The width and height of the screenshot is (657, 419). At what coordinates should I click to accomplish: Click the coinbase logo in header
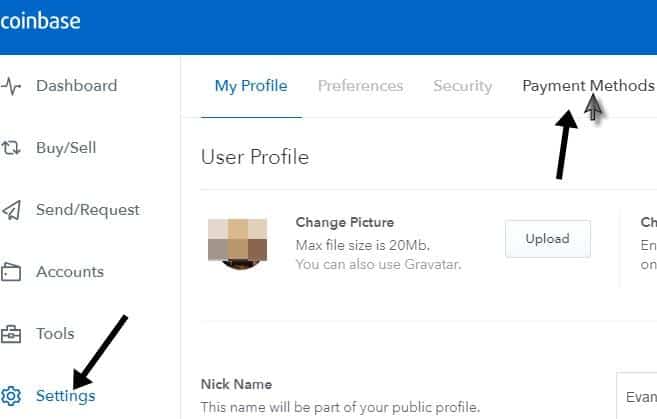click(x=40, y=21)
